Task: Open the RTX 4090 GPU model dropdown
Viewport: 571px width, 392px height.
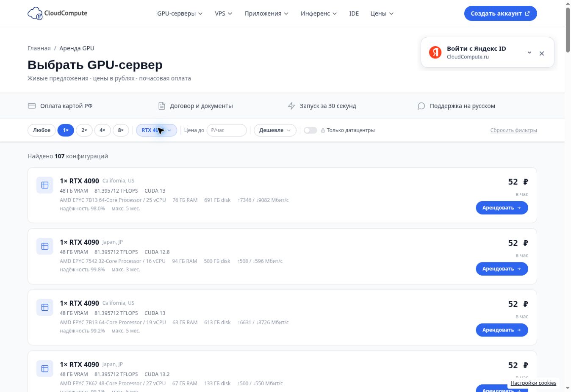Action: point(156,130)
